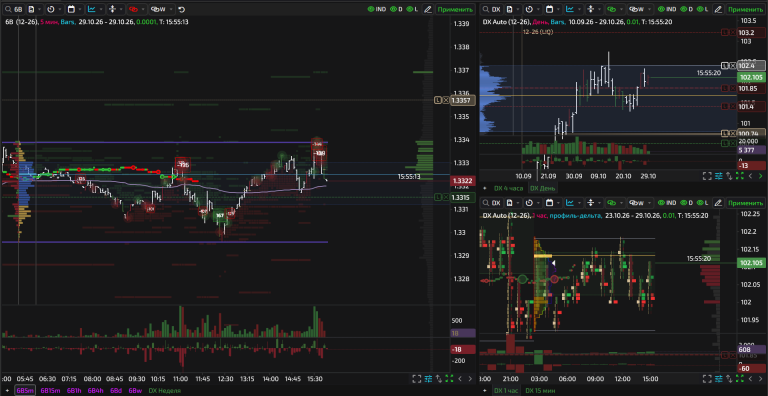Open the template file icon in 6B chart toolbar
Screen dimensions: 768x396
31,9
